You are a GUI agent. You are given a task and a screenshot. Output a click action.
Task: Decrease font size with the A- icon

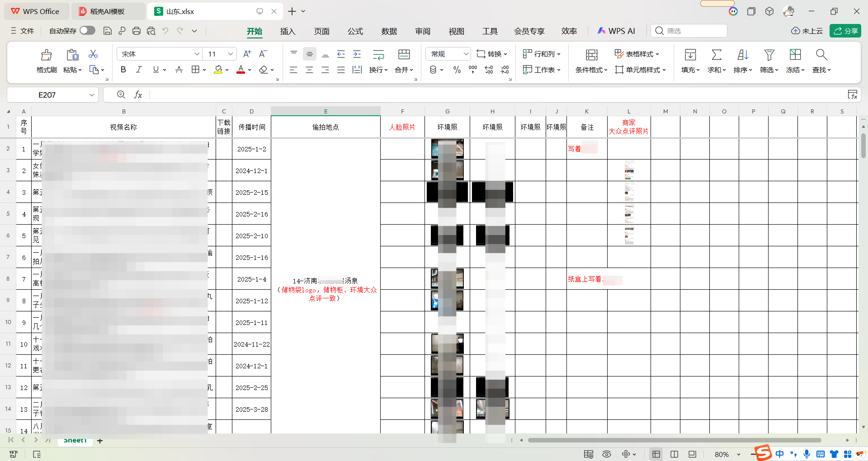pos(263,54)
